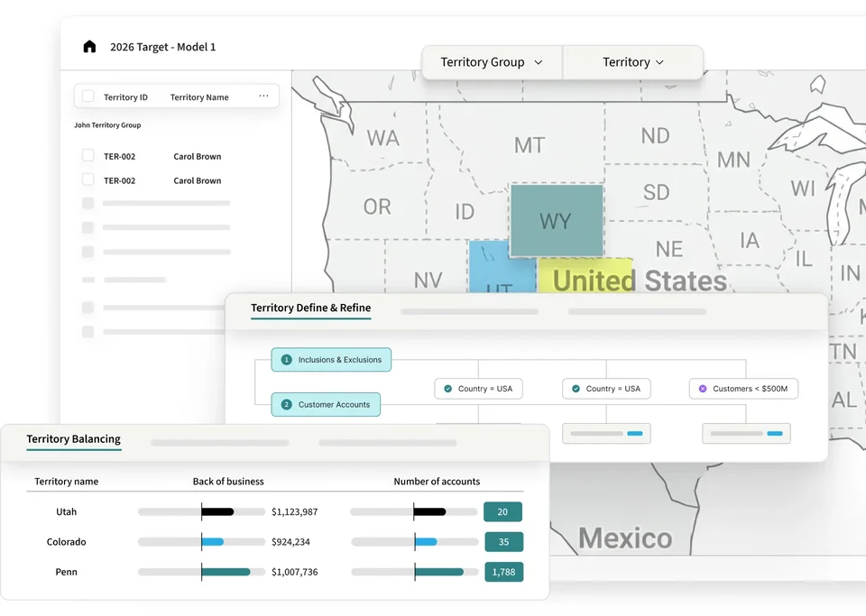The height and width of the screenshot is (616, 866).
Task: Click the 20 accounts badge for Utah
Action: pos(502,511)
